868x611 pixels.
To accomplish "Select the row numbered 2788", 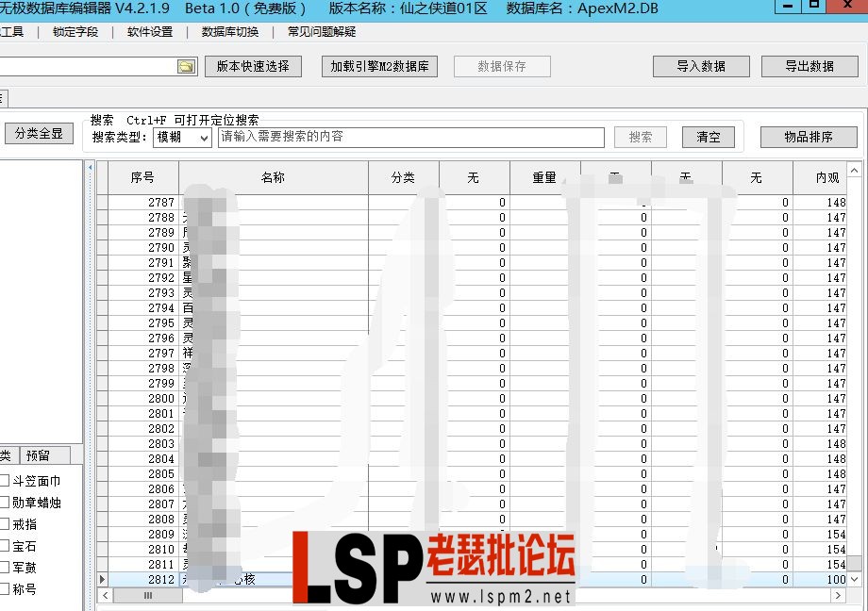I will (472, 218).
